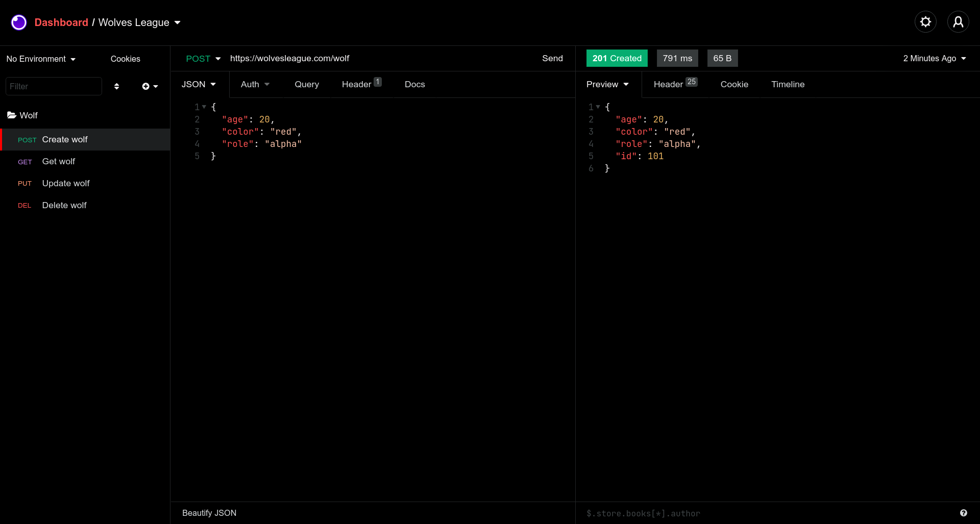980x524 pixels.
Task: Go to the Dashboard link
Action: pyautogui.click(x=61, y=22)
